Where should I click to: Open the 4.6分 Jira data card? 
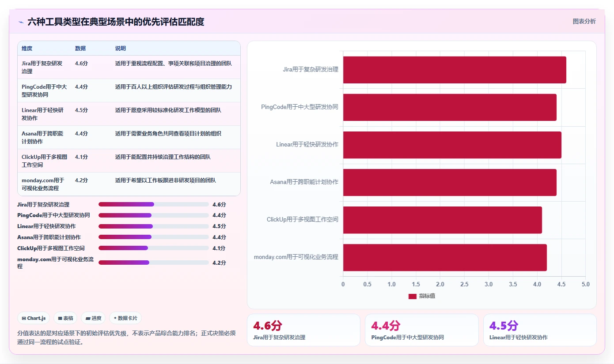pos(303,330)
